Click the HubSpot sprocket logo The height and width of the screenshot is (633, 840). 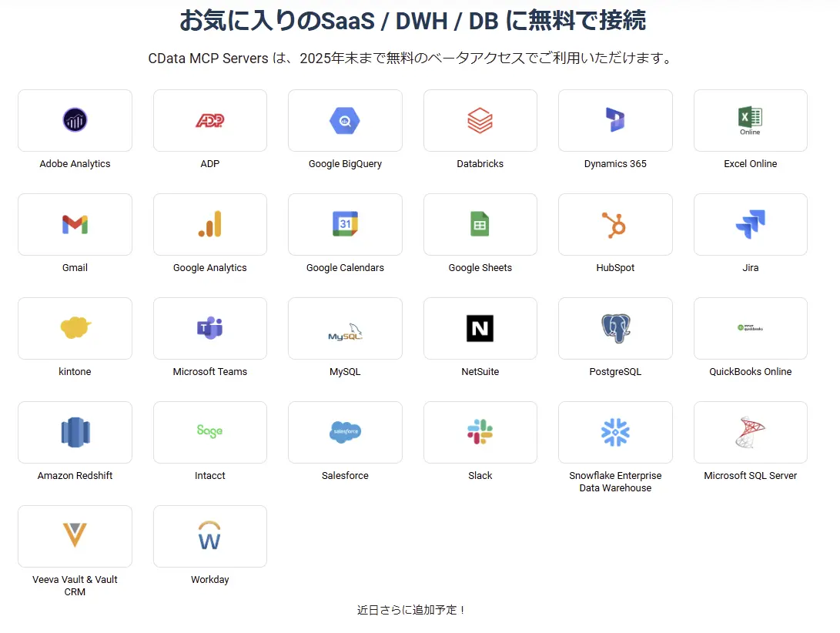point(615,224)
